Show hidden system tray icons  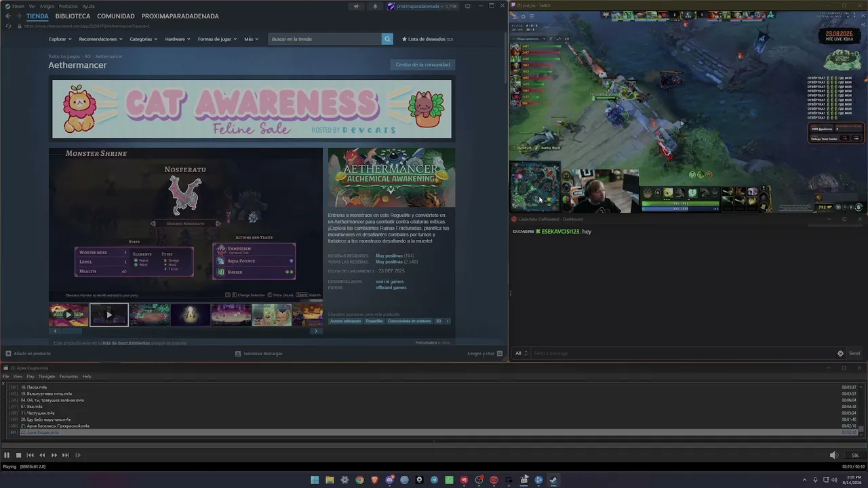pos(805,480)
